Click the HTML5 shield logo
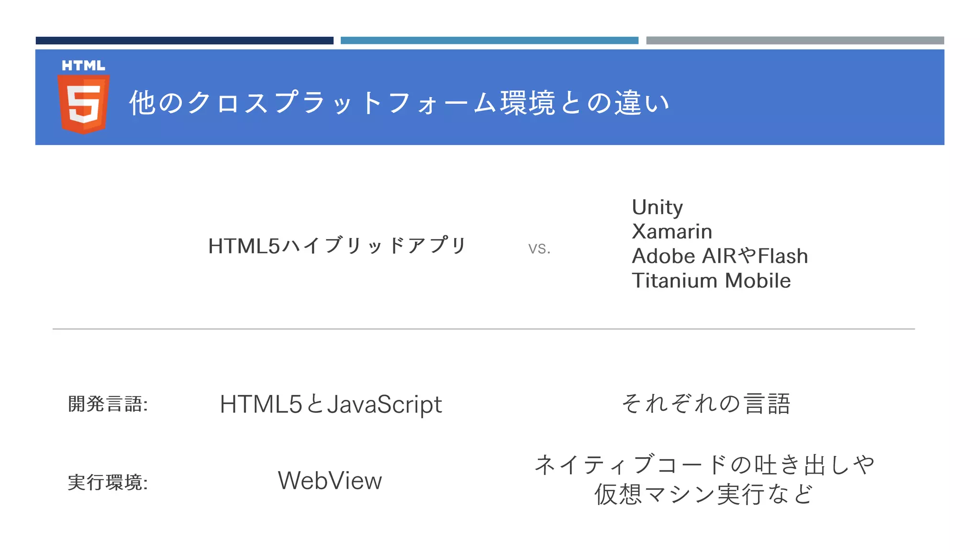980x551 pixels. (x=84, y=97)
